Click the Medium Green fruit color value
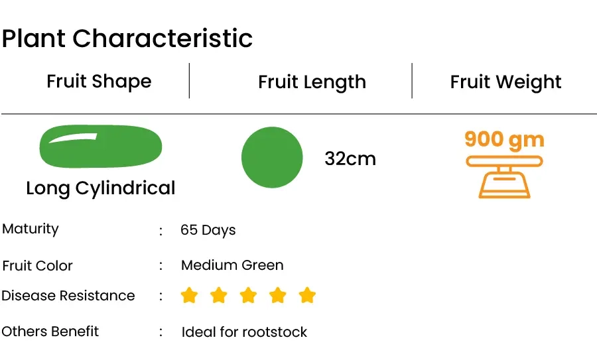 [232, 265]
